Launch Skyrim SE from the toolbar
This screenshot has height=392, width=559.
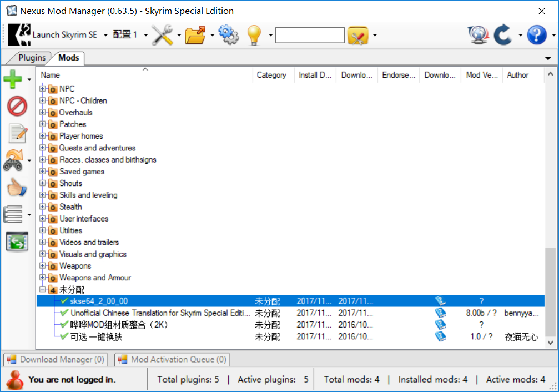pyautogui.click(x=53, y=34)
